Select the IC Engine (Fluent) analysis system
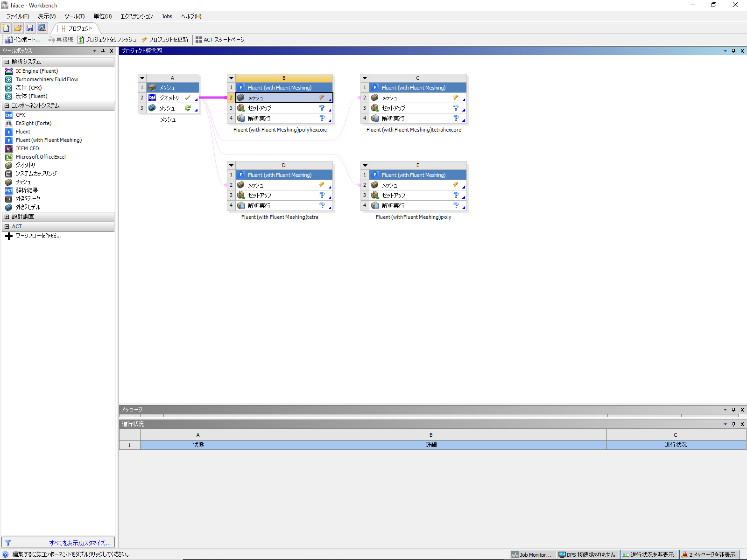The width and height of the screenshot is (747, 560). 37,71
